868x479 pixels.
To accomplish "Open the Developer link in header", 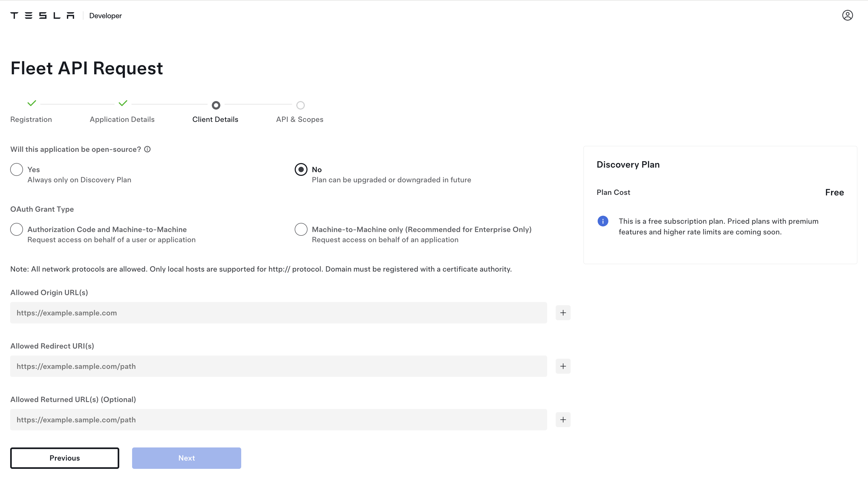I will click(x=105, y=16).
